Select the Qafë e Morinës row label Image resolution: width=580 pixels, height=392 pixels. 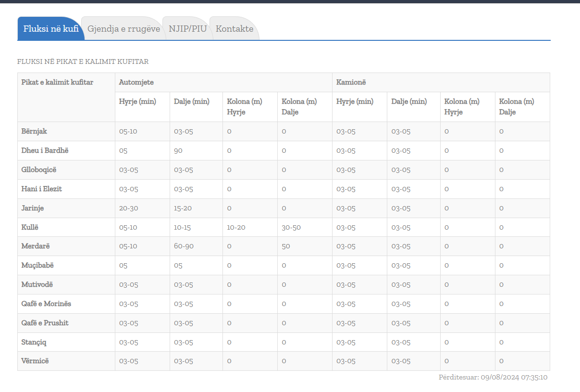[46, 304]
